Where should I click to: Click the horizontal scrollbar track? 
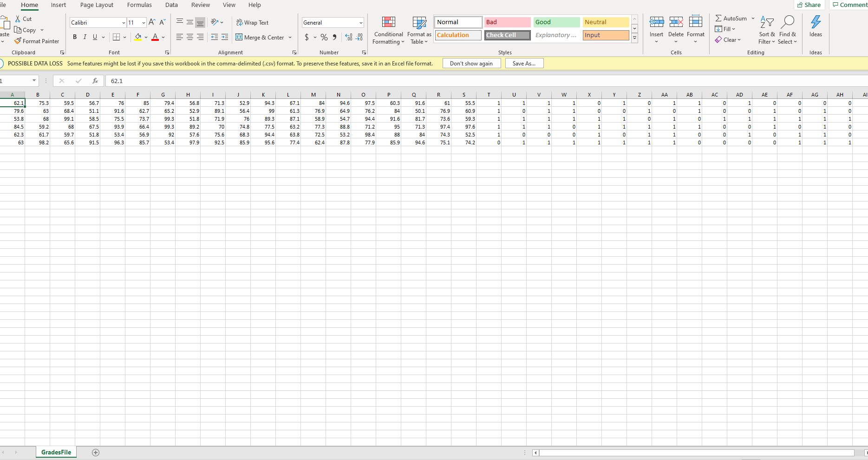click(696, 453)
